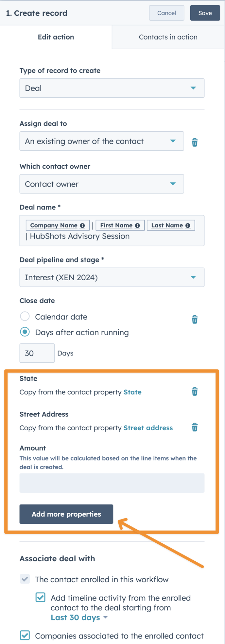Uncheck Companies associated to enrolled contact
The width and height of the screenshot is (225, 644).
(x=25, y=635)
